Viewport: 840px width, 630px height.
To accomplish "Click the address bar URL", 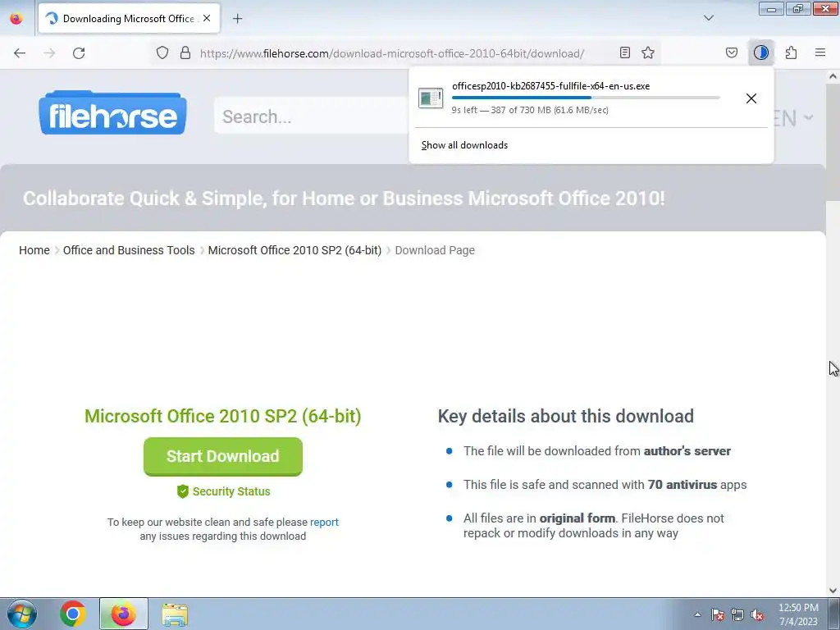I will click(391, 53).
